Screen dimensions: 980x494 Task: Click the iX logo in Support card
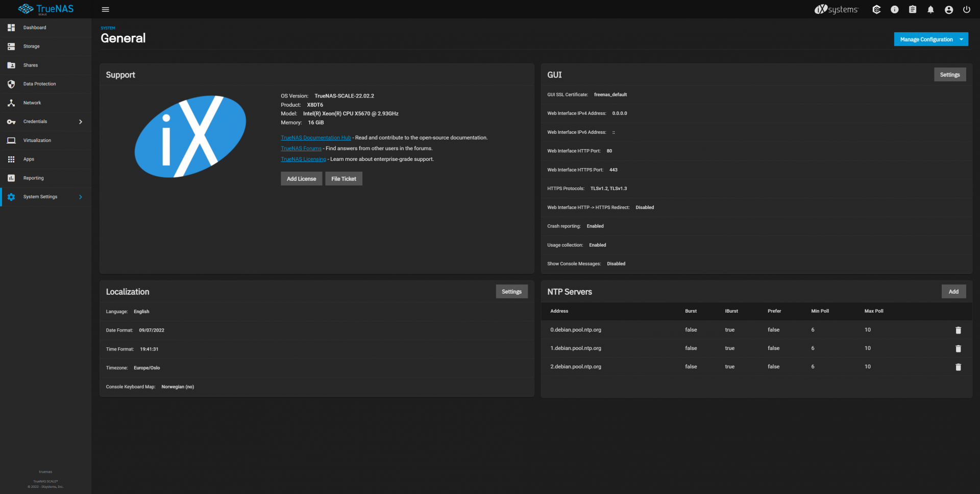[x=190, y=136]
